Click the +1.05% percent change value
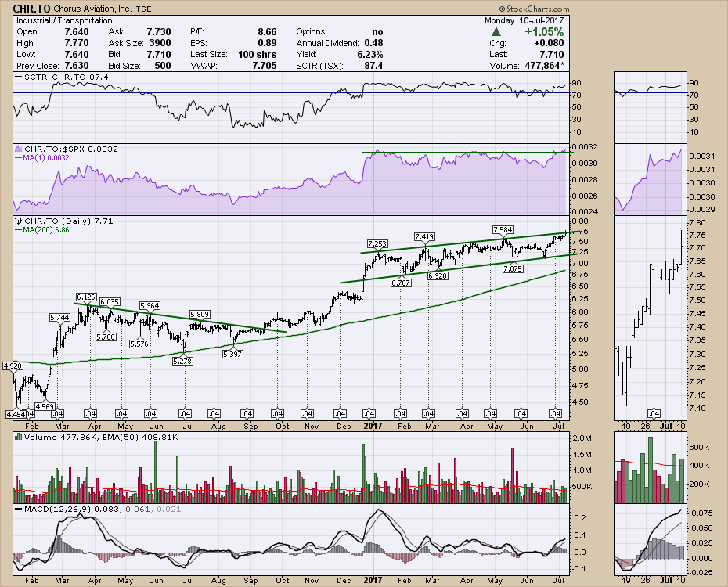The image size is (728, 587). click(x=544, y=32)
